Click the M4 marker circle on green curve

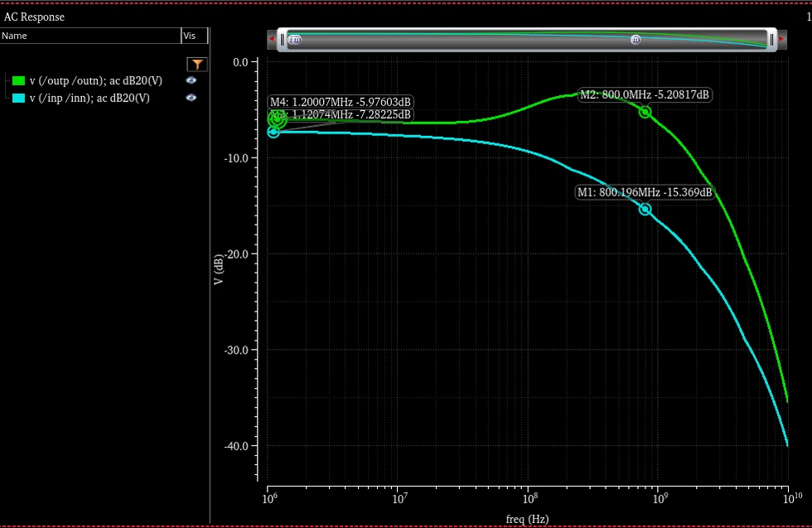278,119
